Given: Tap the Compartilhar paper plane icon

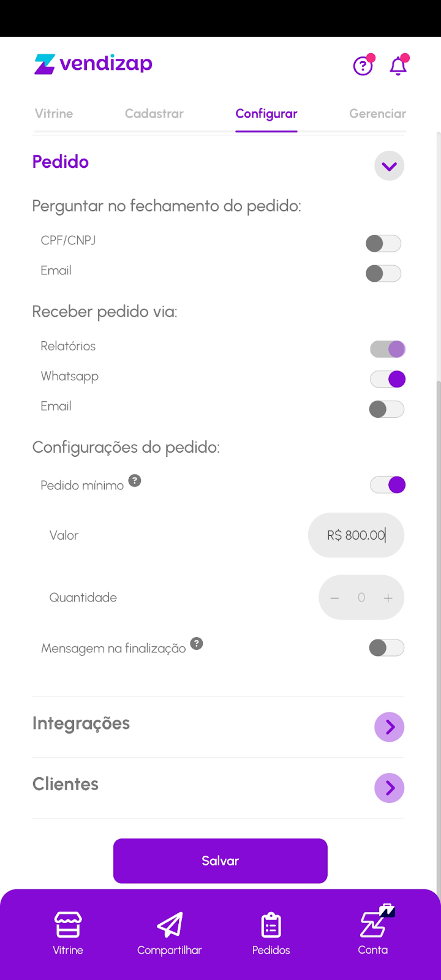Looking at the screenshot, I should [170, 925].
